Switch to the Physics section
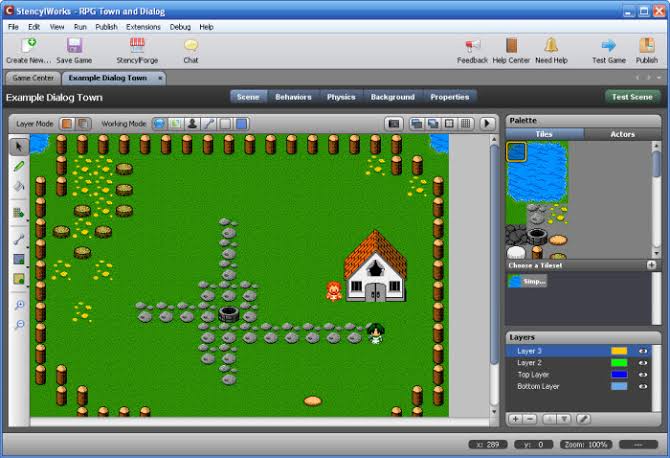Viewport: 670px width, 458px height. click(341, 97)
